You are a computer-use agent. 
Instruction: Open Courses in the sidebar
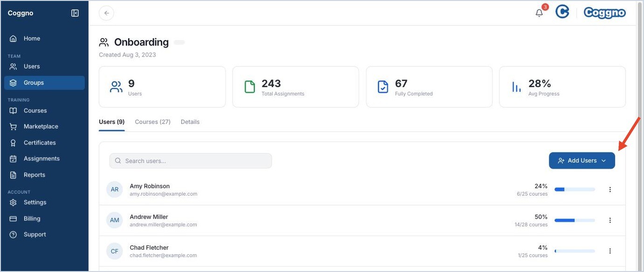click(x=45, y=111)
